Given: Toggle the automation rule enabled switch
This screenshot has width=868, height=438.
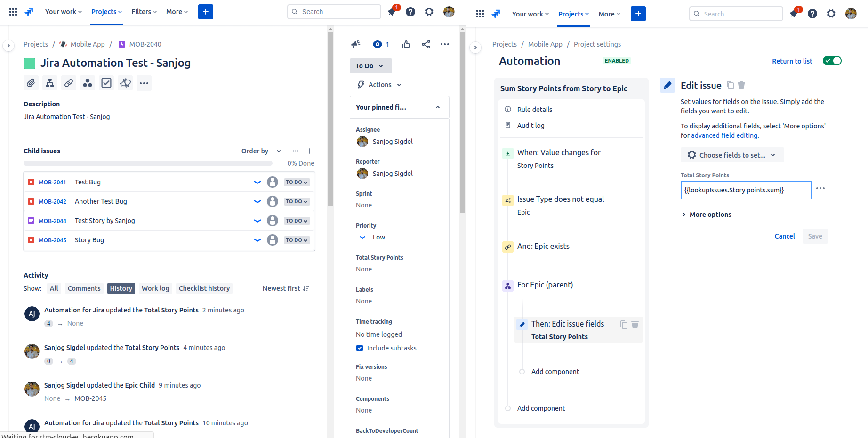Looking at the screenshot, I should (832, 61).
